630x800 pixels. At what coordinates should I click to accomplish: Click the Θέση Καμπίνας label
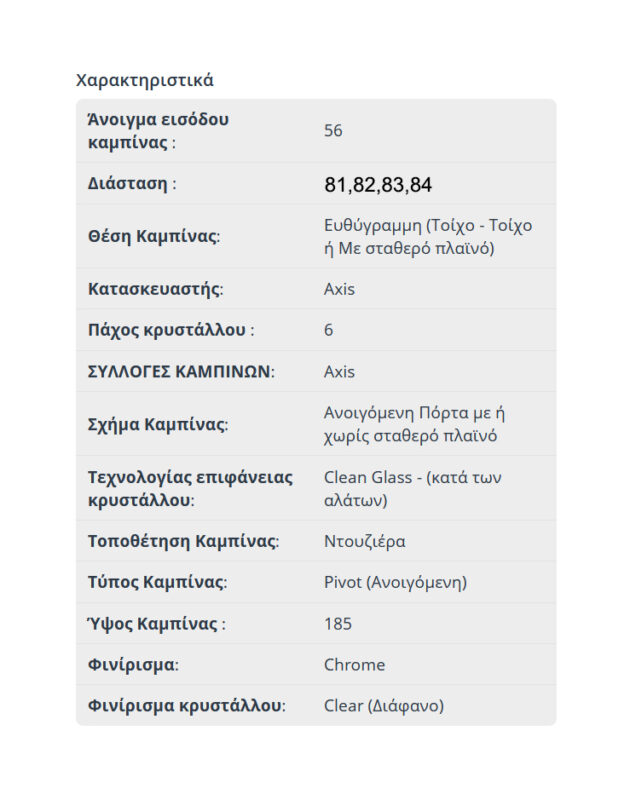(154, 237)
